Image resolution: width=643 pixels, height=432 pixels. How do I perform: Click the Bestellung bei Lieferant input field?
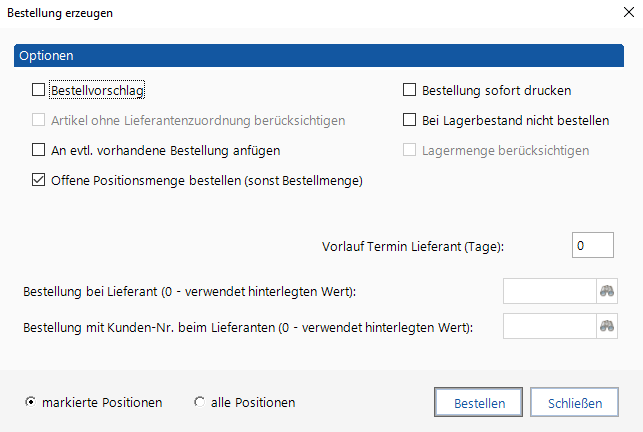coord(549,291)
